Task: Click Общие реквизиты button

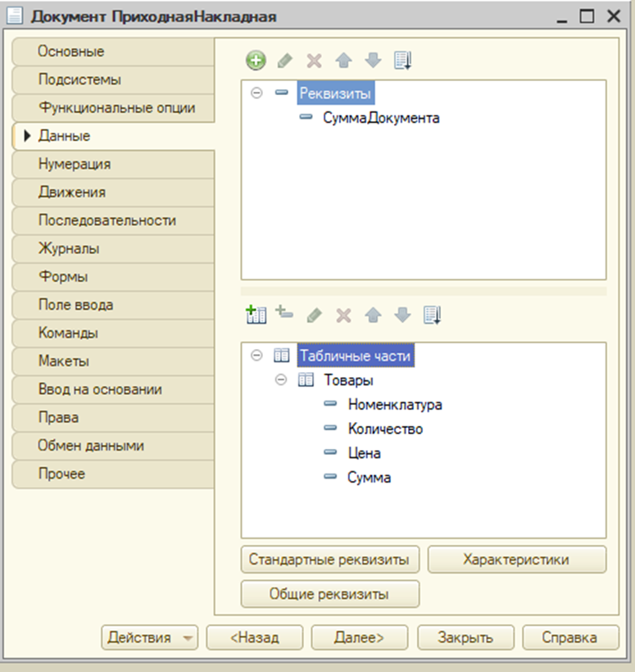Action: click(330, 594)
